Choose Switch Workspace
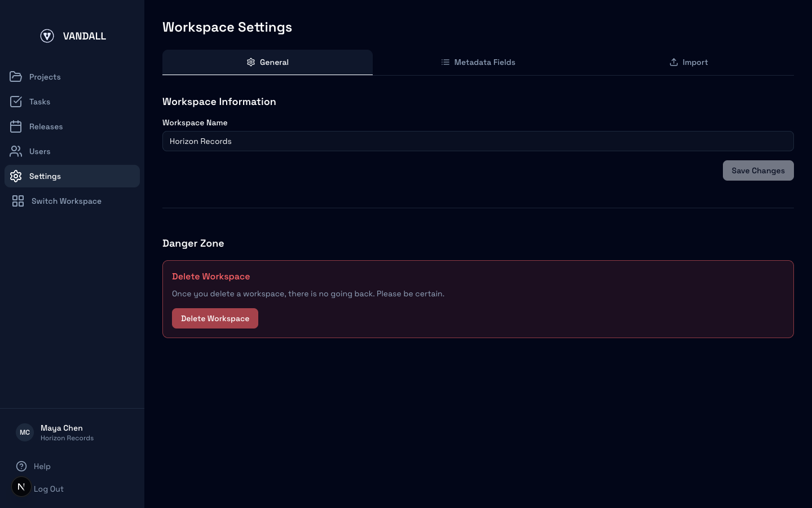The width and height of the screenshot is (812, 508). [x=72, y=201]
